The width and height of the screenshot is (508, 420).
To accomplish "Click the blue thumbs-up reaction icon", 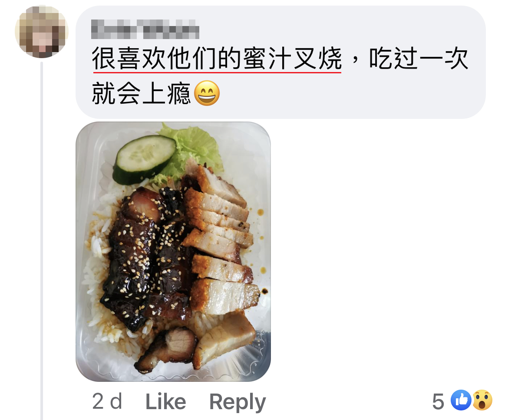I will 461,400.
